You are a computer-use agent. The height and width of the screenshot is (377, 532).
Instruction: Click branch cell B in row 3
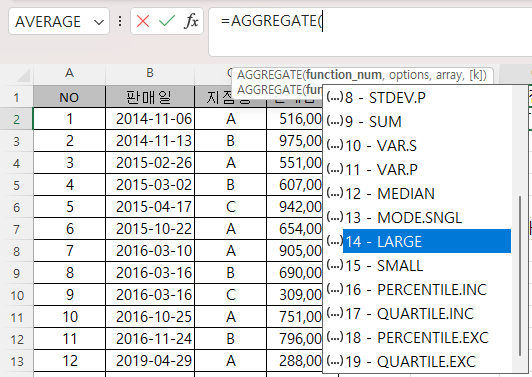pos(231,141)
